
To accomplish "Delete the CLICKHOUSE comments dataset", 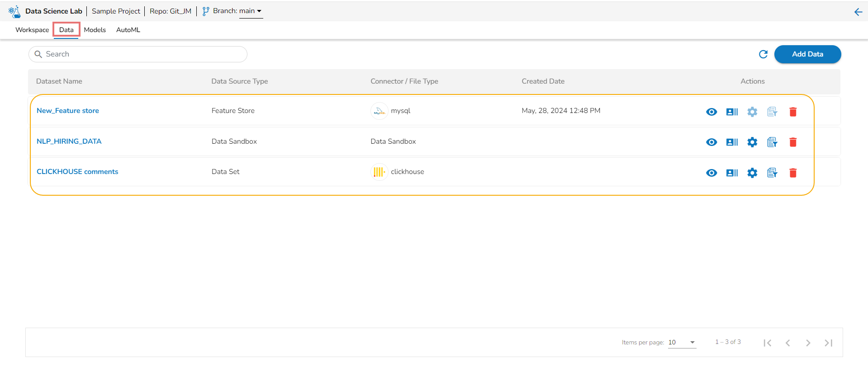I will 792,173.
